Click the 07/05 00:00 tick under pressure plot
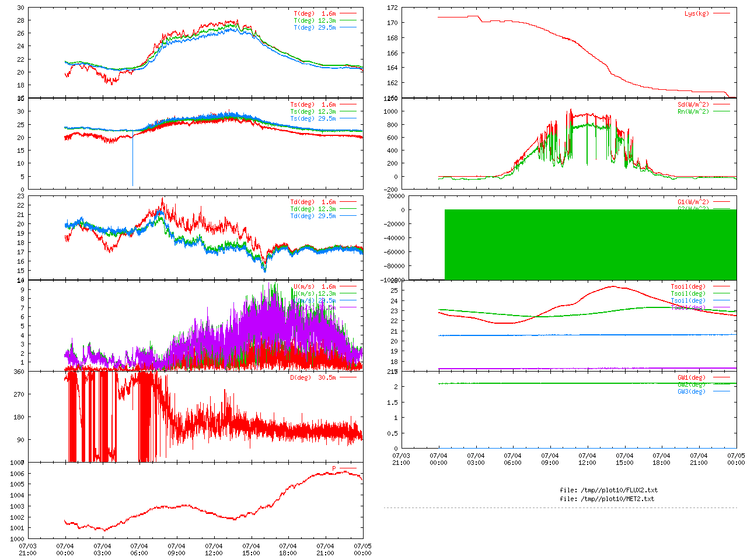 362,550
